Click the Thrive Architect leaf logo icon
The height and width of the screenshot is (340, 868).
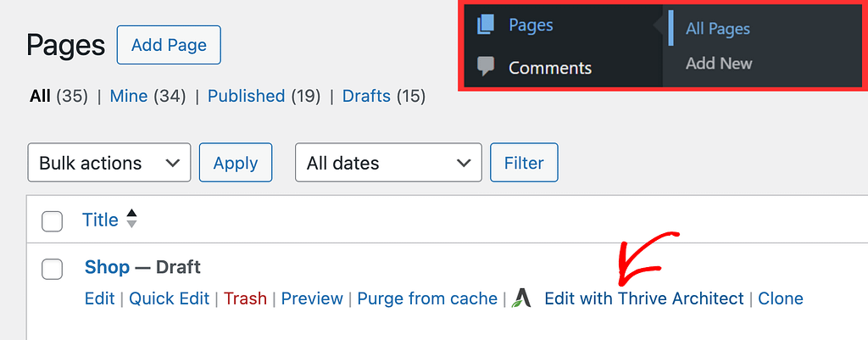tap(521, 298)
